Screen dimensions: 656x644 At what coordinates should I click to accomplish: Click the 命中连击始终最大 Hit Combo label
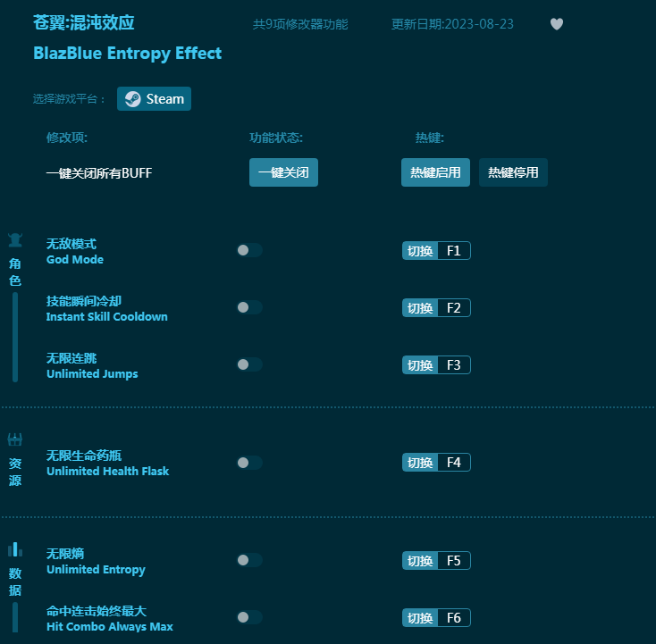click(x=110, y=618)
